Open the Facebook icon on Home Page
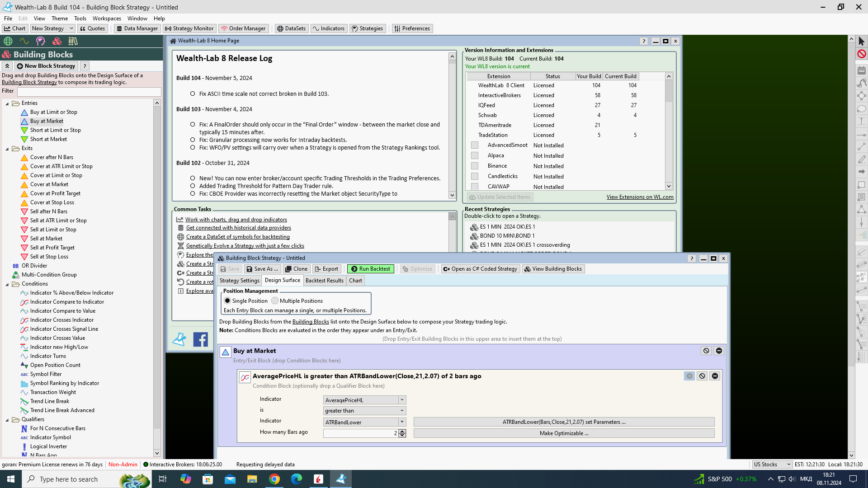868x488 pixels. click(x=200, y=339)
